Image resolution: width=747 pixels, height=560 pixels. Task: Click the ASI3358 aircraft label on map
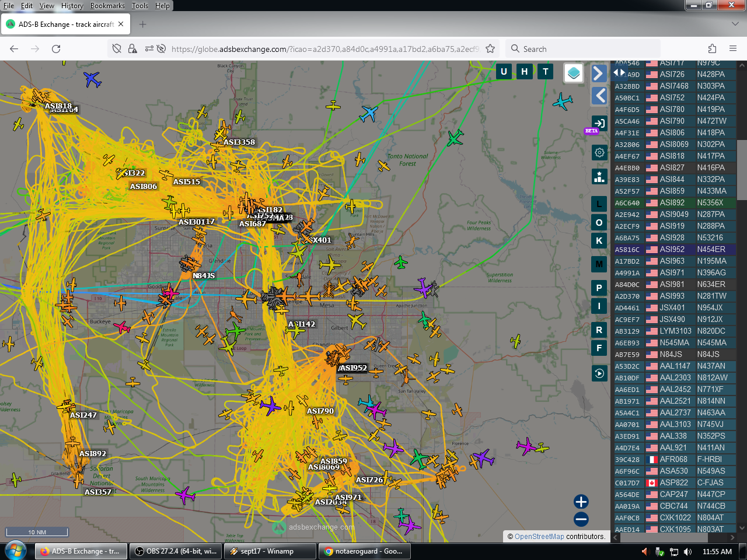pyautogui.click(x=239, y=142)
